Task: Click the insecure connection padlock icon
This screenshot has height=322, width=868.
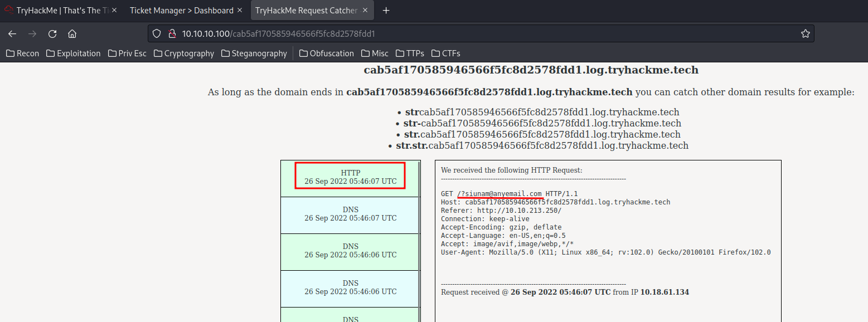Action: [x=172, y=33]
